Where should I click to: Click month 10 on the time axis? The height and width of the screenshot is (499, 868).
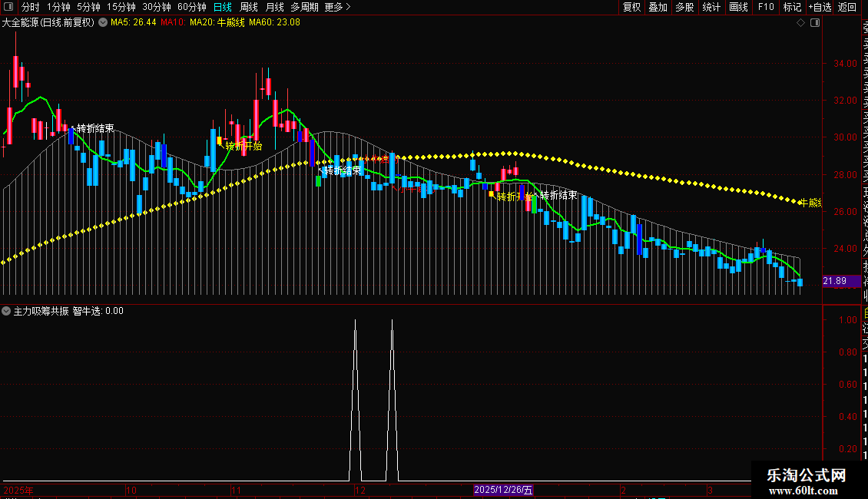point(131,490)
